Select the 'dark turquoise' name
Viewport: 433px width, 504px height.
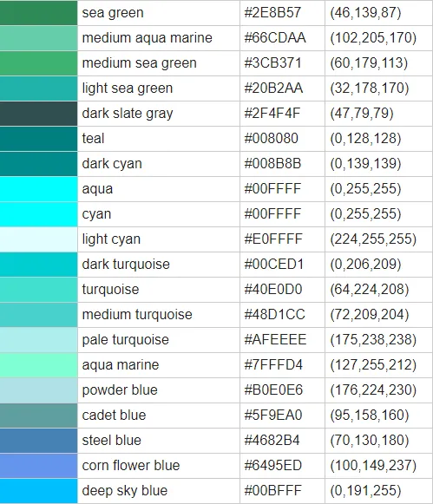click(x=126, y=265)
